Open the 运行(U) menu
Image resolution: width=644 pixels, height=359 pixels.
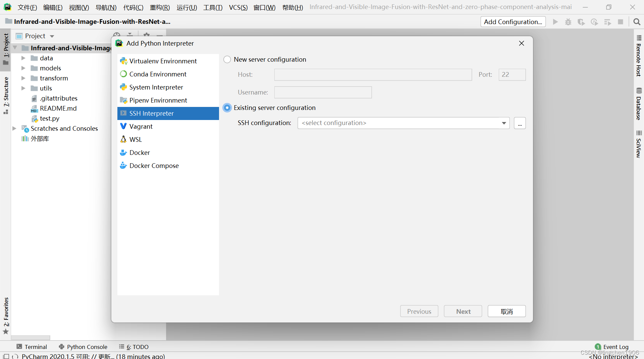point(187,7)
